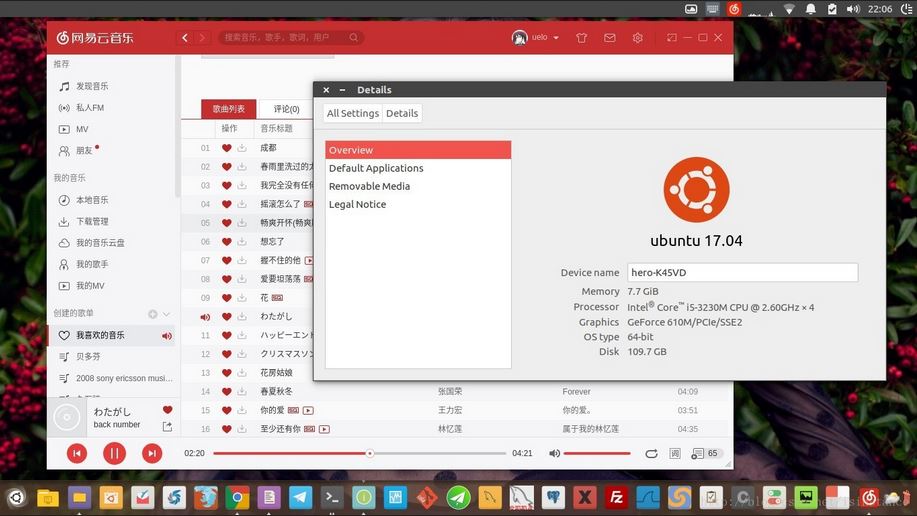Show the lyrics (词) panel
Screen dimensions: 917x516
click(675, 453)
